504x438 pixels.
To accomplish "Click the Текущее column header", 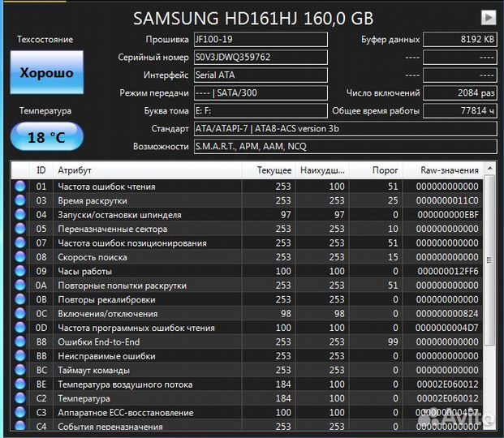I will [269, 170].
